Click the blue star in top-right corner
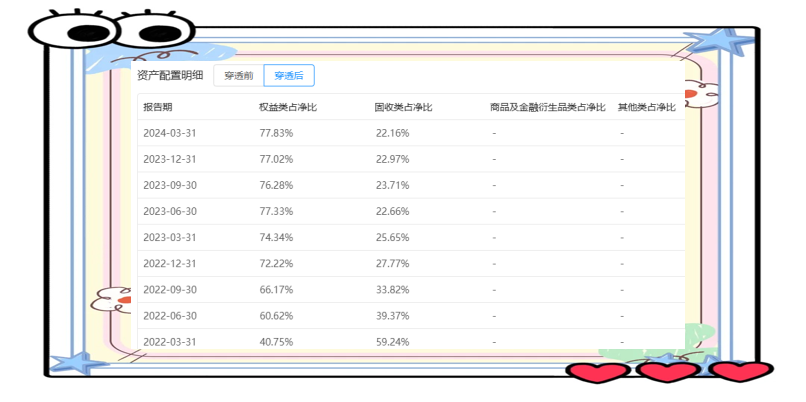The height and width of the screenshot is (402, 806). click(x=719, y=44)
